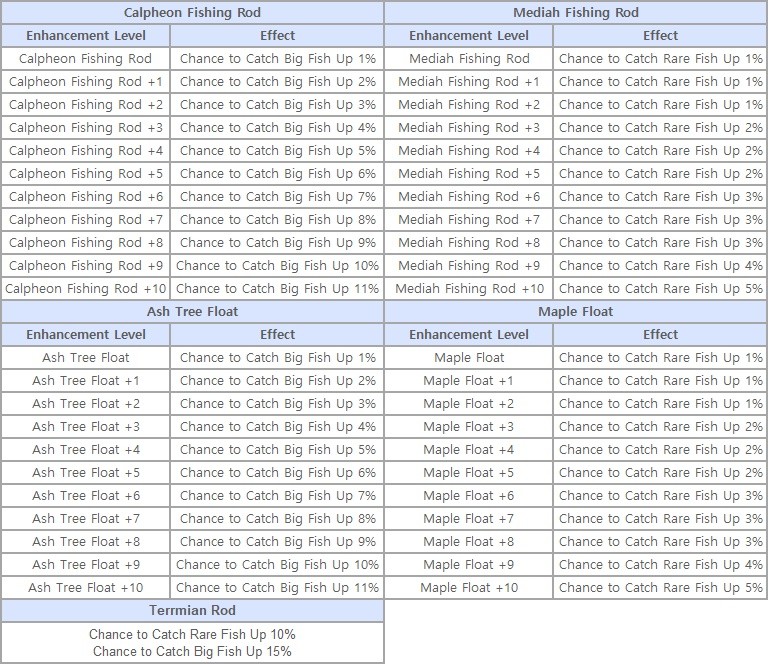
Task: Click the Ash Tree Float +7 cell
Action: pyautogui.click(x=86, y=519)
